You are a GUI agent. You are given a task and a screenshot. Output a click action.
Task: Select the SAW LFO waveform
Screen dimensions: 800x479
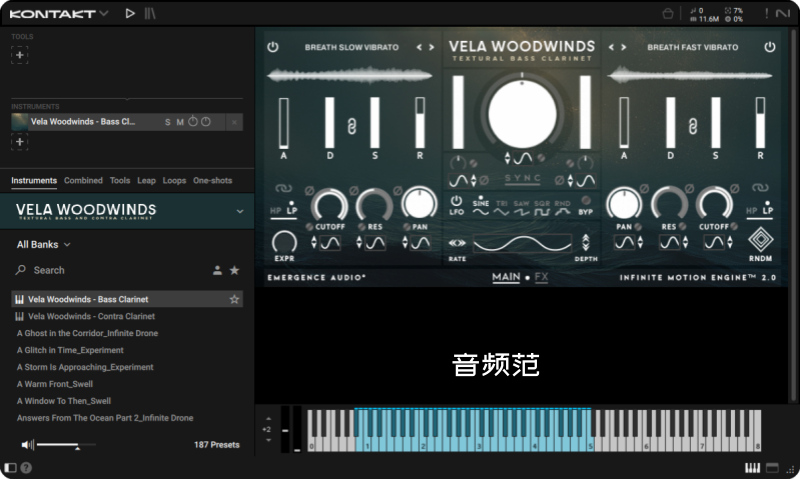click(521, 208)
